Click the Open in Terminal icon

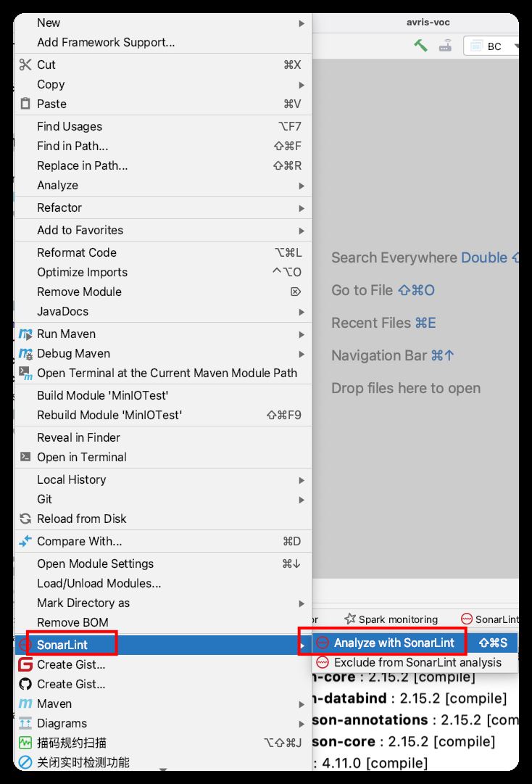(x=26, y=458)
